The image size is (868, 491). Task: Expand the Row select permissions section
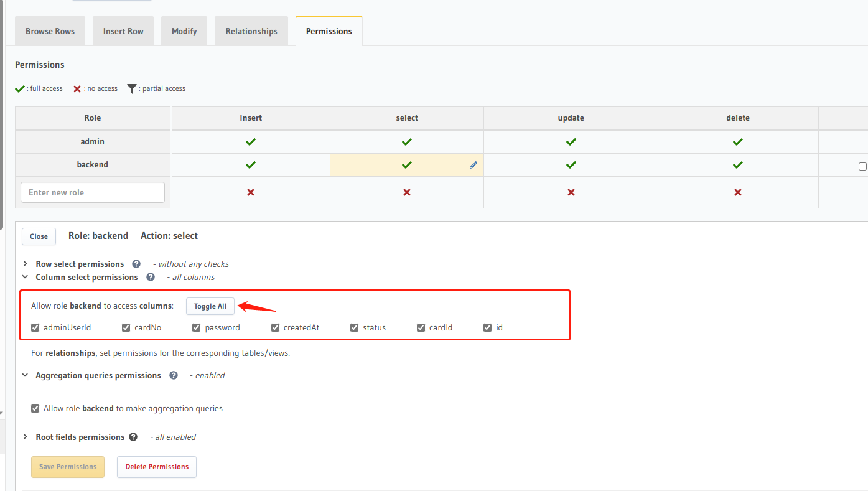(25, 263)
